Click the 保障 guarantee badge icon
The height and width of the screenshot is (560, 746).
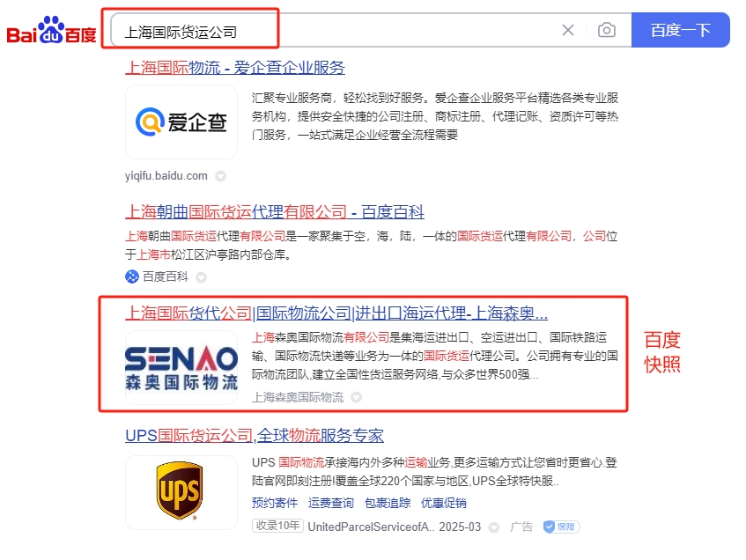[561, 527]
